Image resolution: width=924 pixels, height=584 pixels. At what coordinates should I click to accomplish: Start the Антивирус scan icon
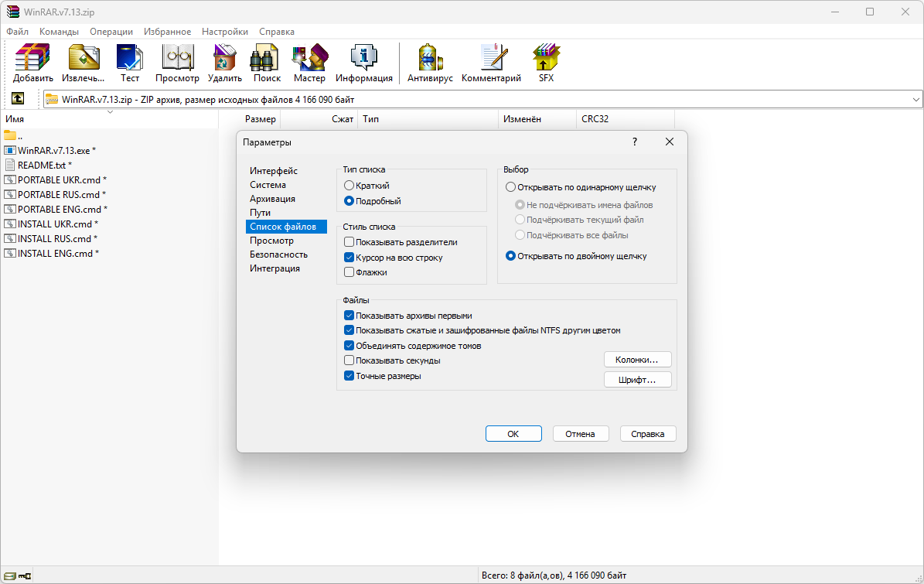(x=430, y=58)
